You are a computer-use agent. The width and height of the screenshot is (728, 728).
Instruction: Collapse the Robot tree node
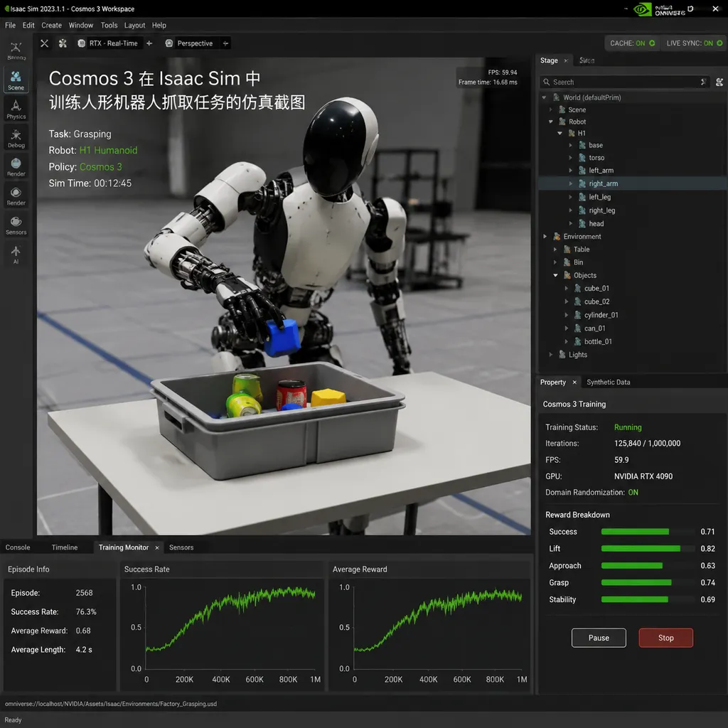coord(551,122)
